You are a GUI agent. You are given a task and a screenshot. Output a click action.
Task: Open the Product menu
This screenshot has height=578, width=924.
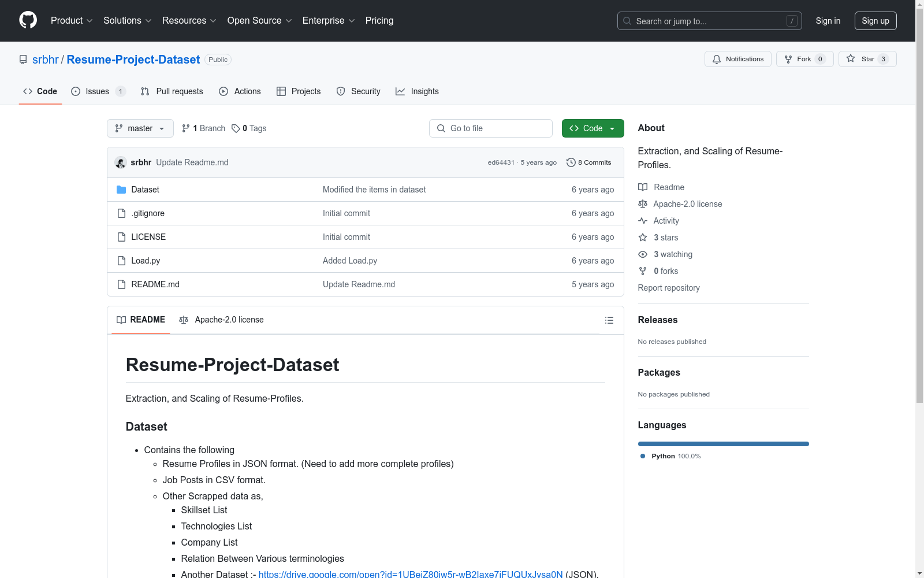coord(72,20)
